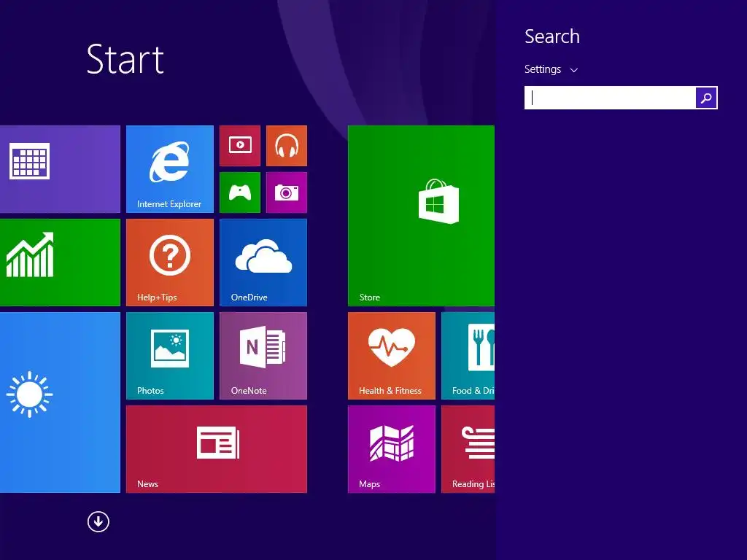Open the Weather sun tile
The height and width of the screenshot is (560, 747).
tap(60, 402)
